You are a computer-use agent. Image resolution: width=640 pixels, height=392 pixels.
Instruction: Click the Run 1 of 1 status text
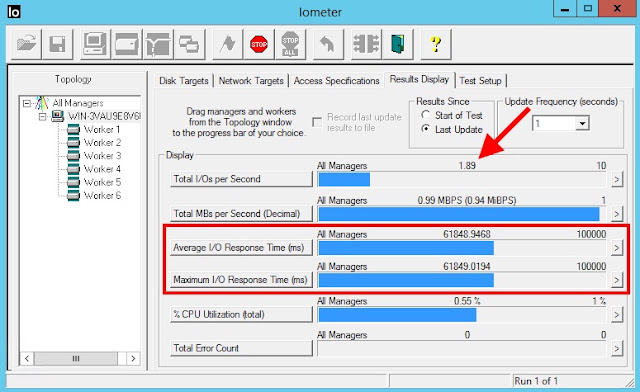click(536, 381)
